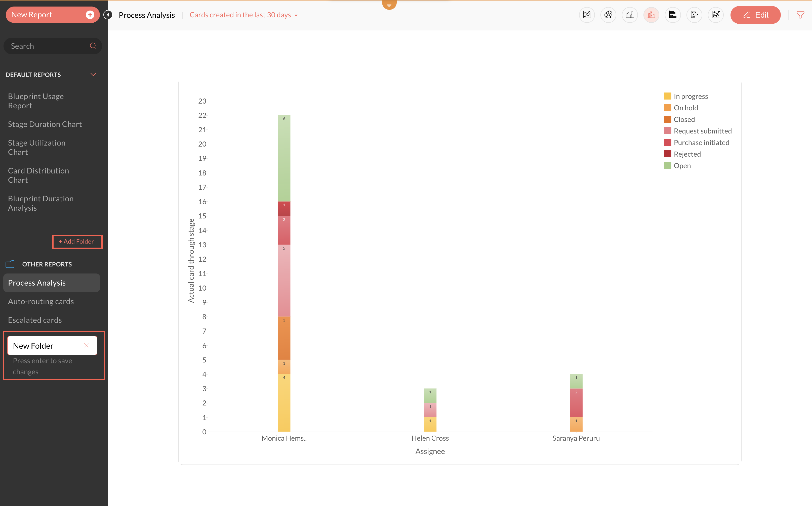Image resolution: width=812 pixels, height=506 pixels.
Task: Open the Escalated cards report
Action: [x=35, y=320]
